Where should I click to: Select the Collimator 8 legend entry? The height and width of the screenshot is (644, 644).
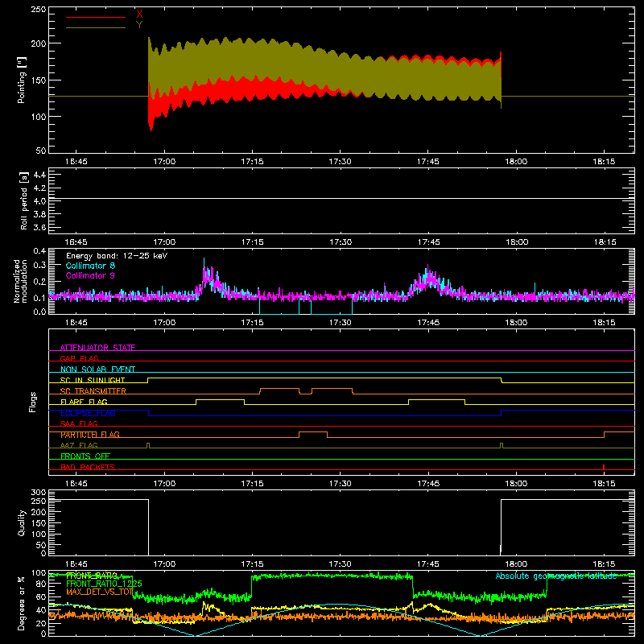pyautogui.click(x=90, y=266)
